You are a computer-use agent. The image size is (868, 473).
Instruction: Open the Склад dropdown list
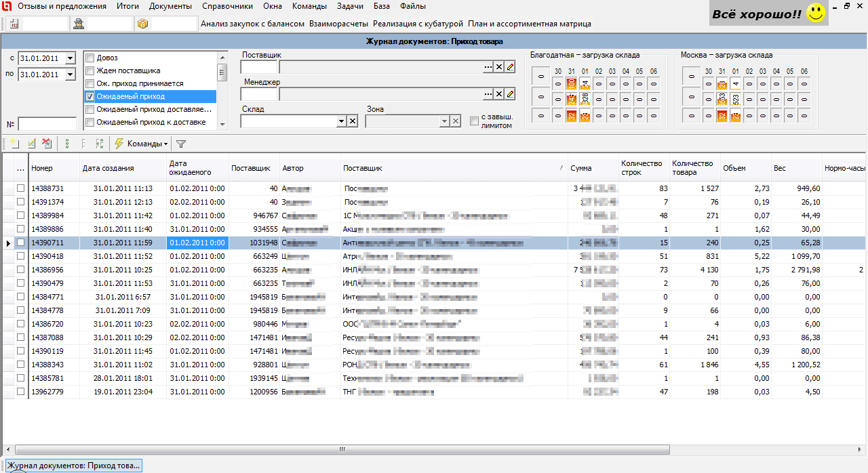342,120
